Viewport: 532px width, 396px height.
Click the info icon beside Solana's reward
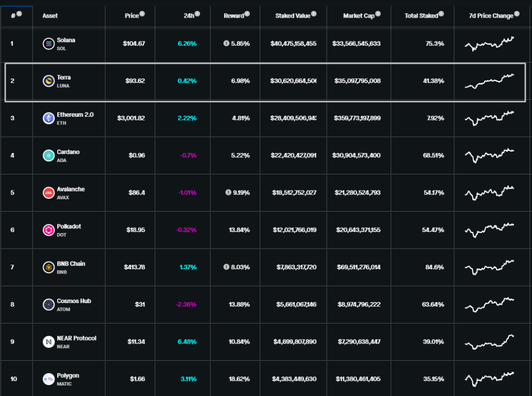point(227,44)
